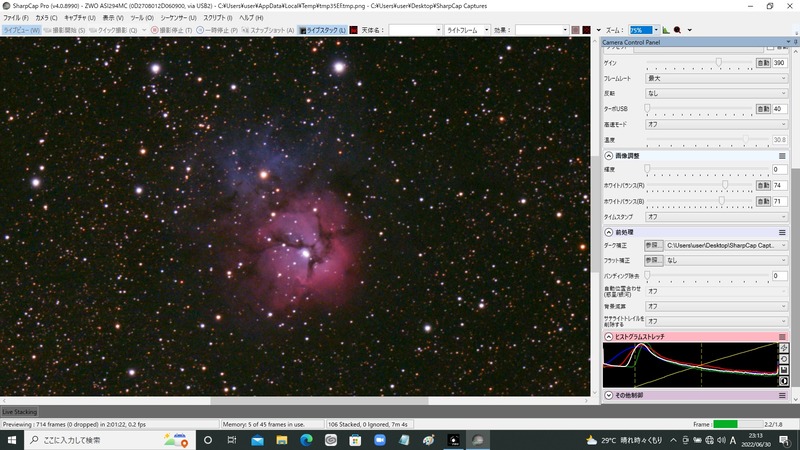
Task: Open Windows Start menu
Action: click(11, 440)
